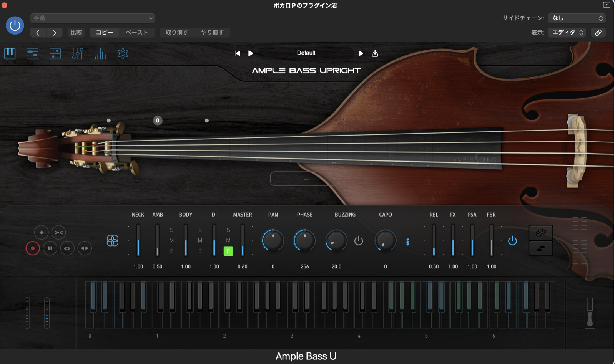The width and height of the screenshot is (615, 364).
Task: Adjust the FSA slider
Action: pos(472,241)
